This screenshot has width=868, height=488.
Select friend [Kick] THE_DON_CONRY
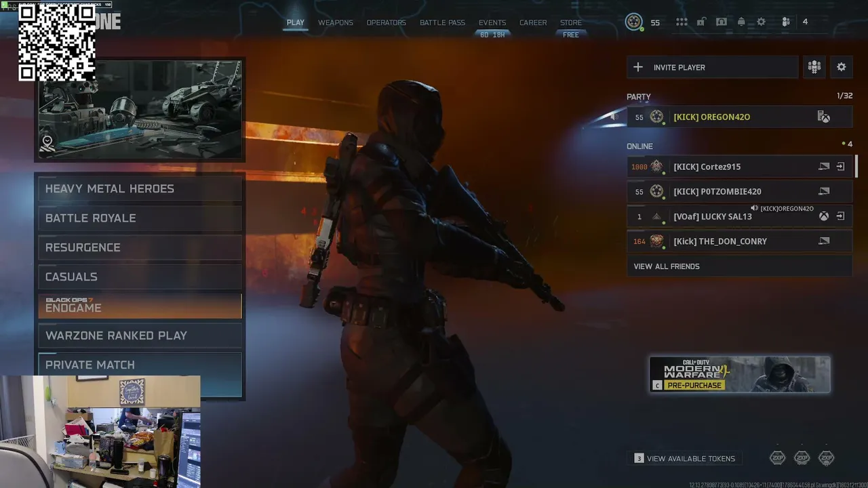pyautogui.click(x=739, y=241)
